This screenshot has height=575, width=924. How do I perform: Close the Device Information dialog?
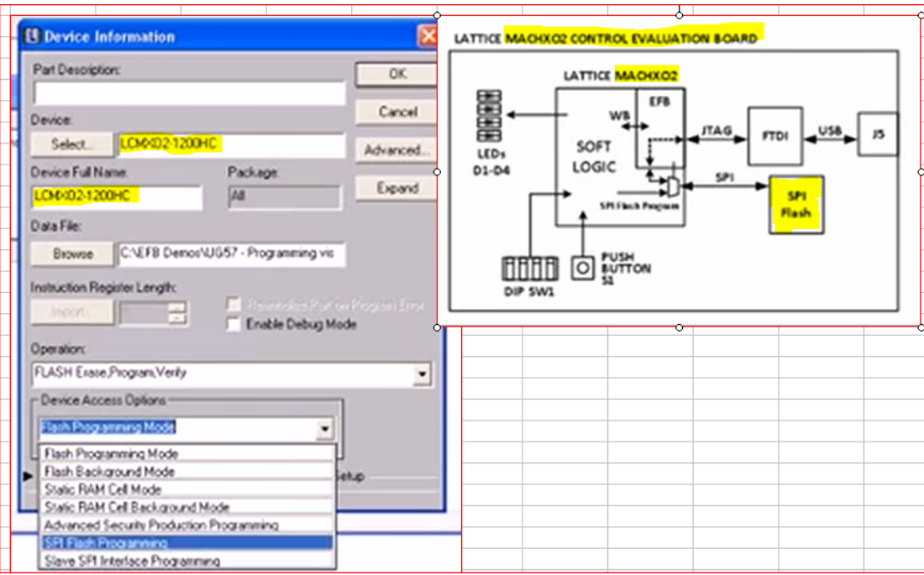[x=428, y=37]
